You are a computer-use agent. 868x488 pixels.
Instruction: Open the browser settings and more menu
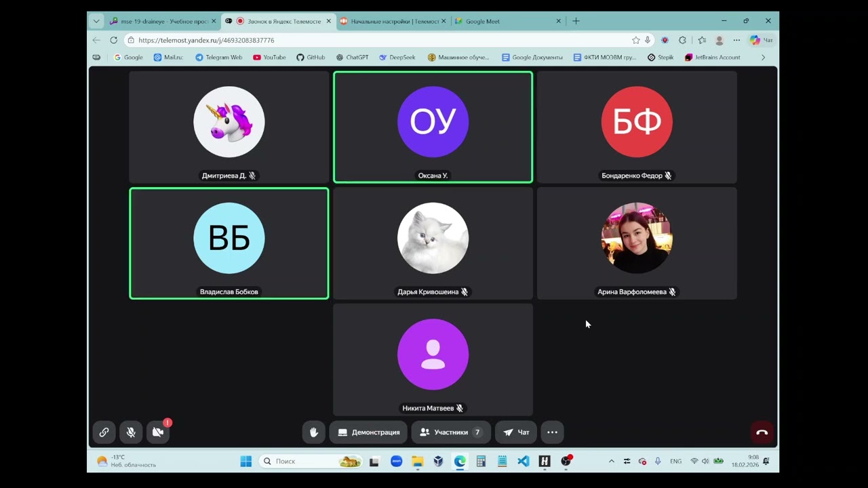736,40
